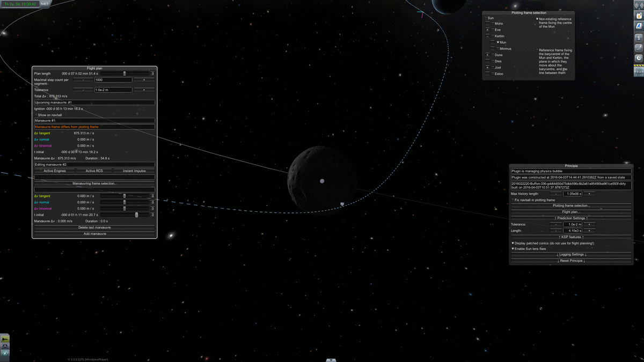The image size is (644, 362).
Task: Click Δv binormal slider for manœuvre #2
Action: point(125,209)
